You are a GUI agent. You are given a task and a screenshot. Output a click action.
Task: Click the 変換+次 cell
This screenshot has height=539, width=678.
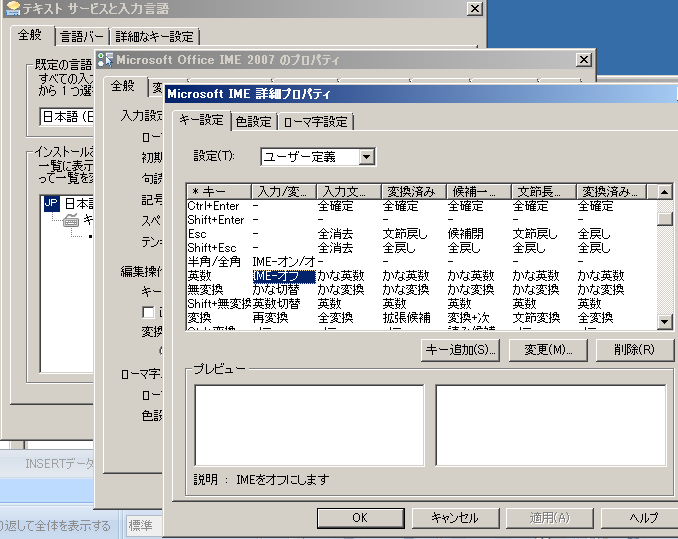tap(468, 318)
